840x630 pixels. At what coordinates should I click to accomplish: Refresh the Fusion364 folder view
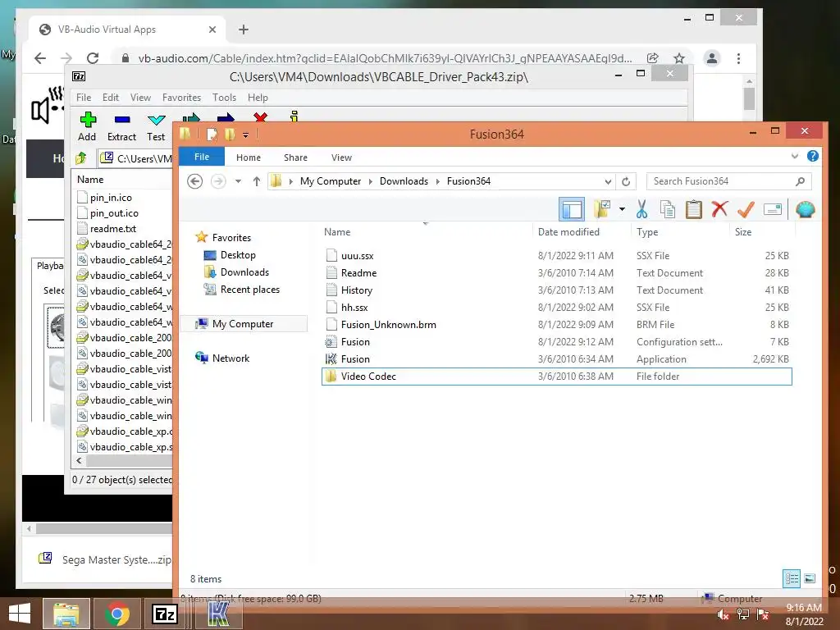pyautogui.click(x=626, y=181)
